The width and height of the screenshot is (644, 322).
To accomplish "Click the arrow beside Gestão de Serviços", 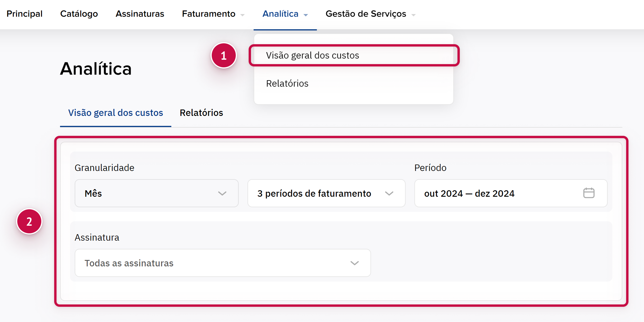I will pos(414,15).
